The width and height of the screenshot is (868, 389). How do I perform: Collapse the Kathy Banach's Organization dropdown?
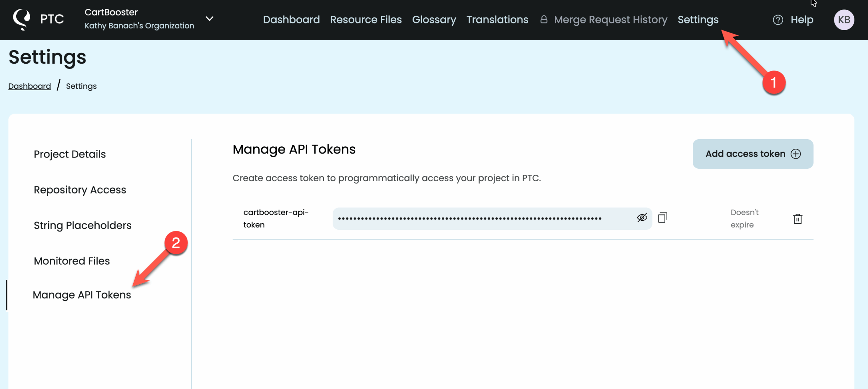[x=209, y=19]
